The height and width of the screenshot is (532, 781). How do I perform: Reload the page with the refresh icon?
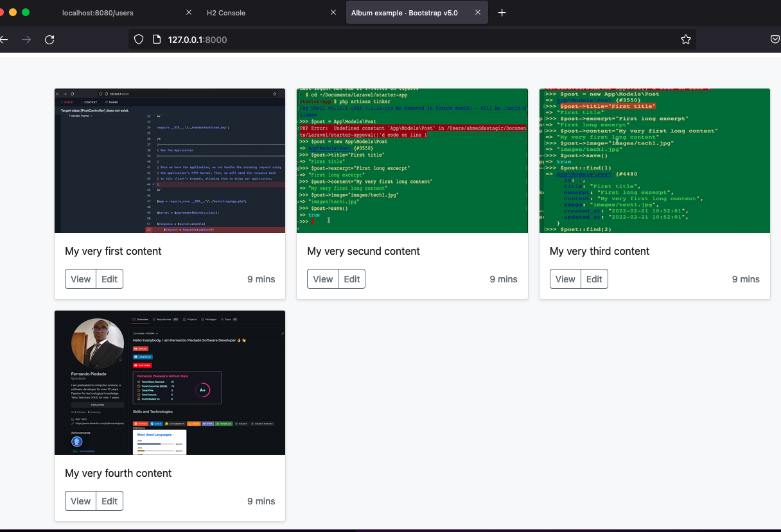click(49, 40)
